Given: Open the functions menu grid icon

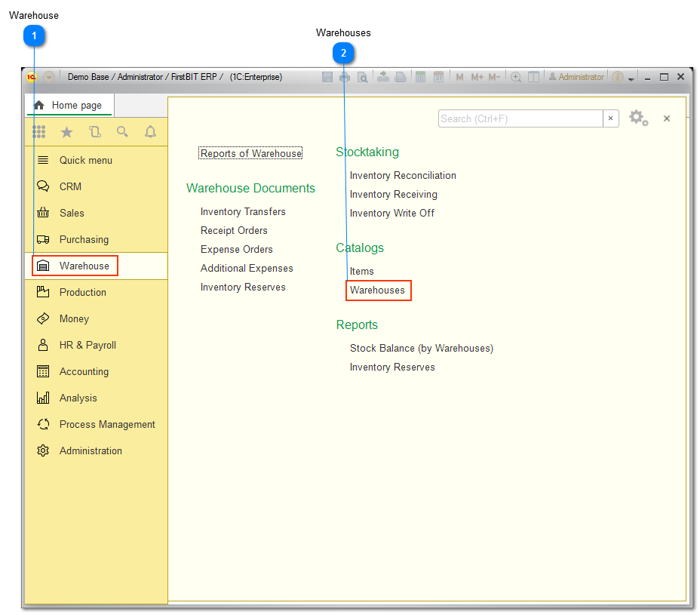Looking at the screenshot, I should click(x=38, y=131).
